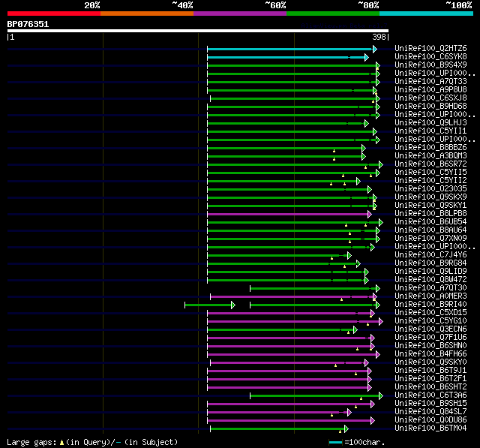
Task: Select the UniRef100_A7QT30 label
Action: point(430,288)
